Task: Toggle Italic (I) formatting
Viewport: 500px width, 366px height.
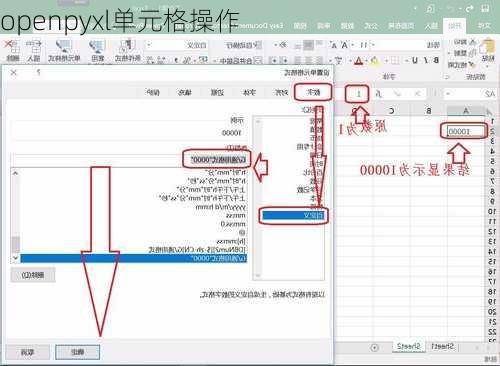Action: (426, 60)
